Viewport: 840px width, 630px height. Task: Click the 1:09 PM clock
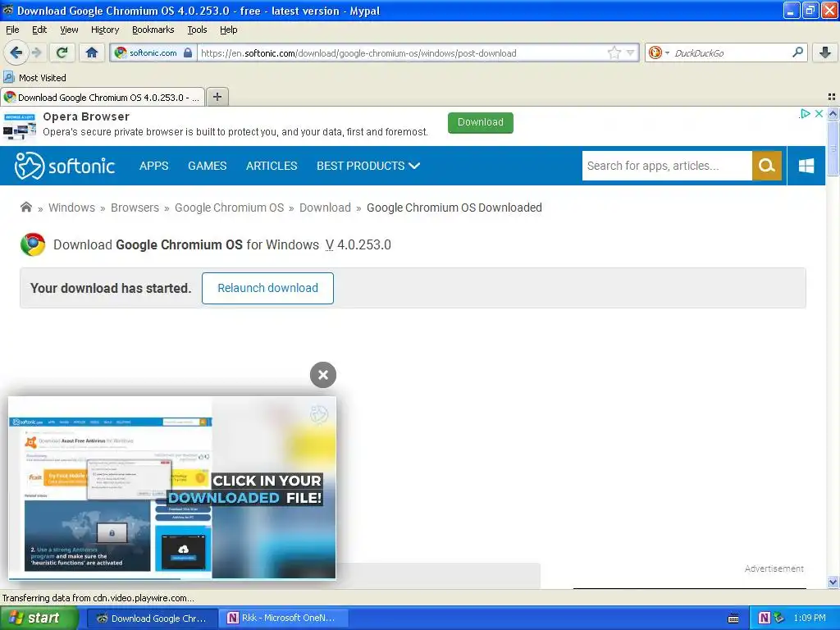[x=810, y=619]
